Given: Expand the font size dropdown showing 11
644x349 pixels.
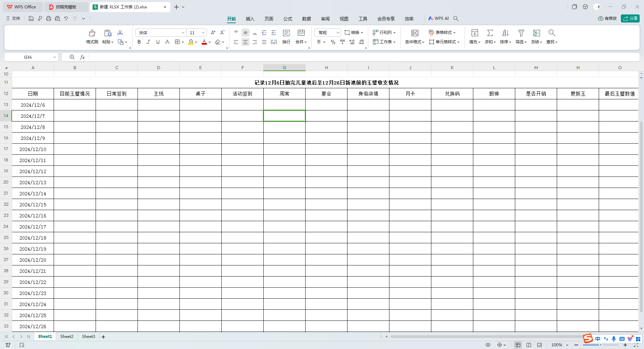Looking at the screenshot, I should (x=203, y=33).
